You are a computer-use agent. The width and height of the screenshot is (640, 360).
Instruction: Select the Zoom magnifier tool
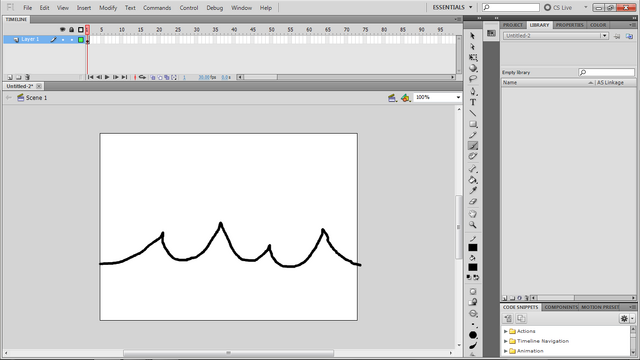(x=473, y=225)
